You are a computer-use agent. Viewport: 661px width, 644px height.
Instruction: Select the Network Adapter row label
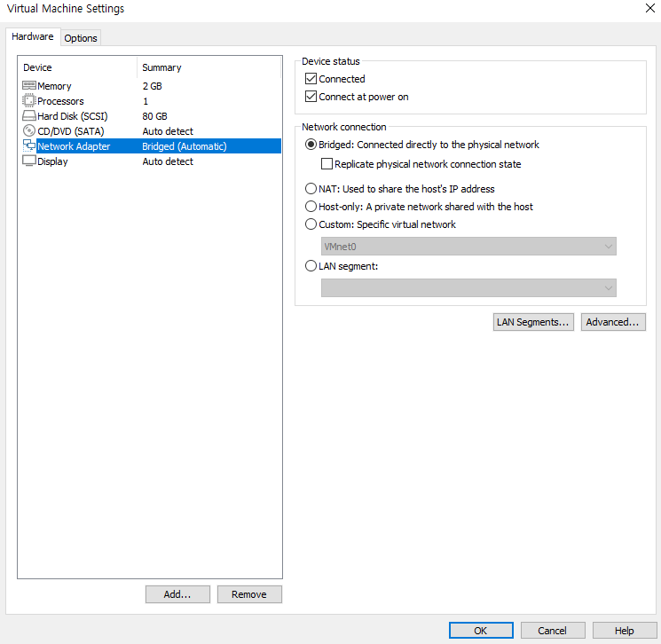74,146
